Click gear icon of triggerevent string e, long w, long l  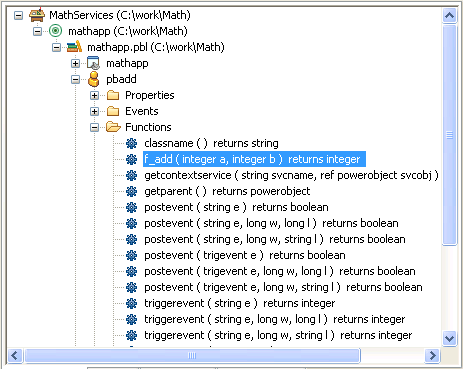point(132,319)
